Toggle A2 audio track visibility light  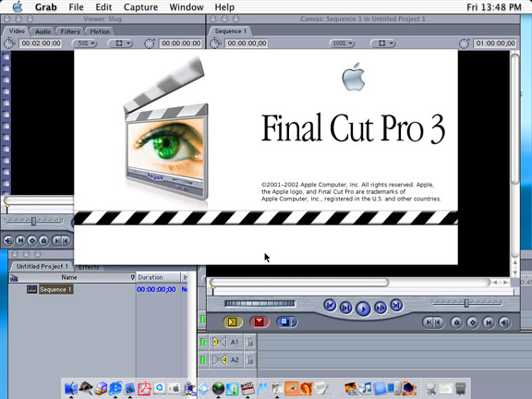pos(203,359)
